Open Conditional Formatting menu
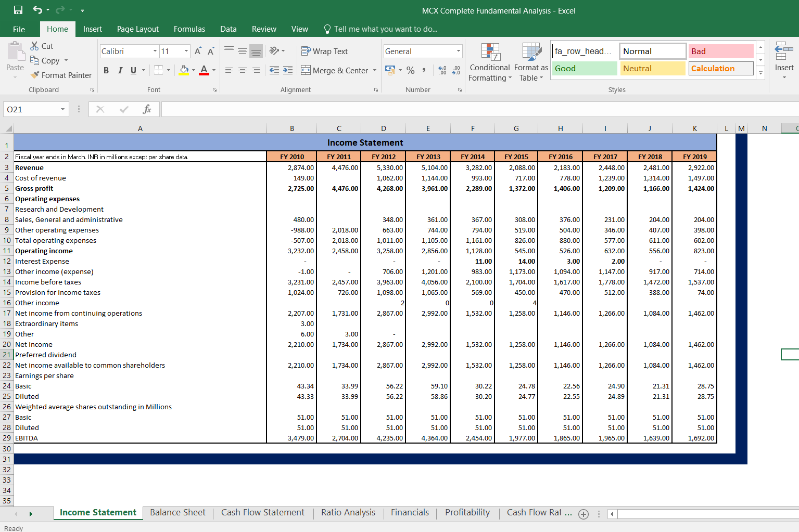 point(489,62)
